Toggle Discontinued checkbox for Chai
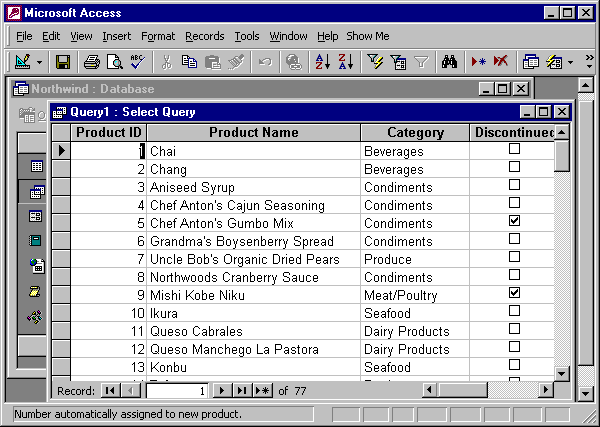This screenshot has width=600, height=427. tap(514, 148)
